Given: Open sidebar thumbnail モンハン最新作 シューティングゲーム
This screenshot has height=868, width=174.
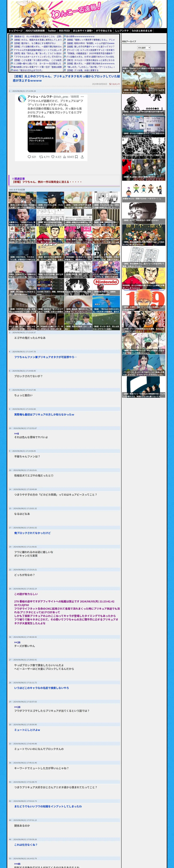Looking at the screenshot, I should click(x=144, y=83).
